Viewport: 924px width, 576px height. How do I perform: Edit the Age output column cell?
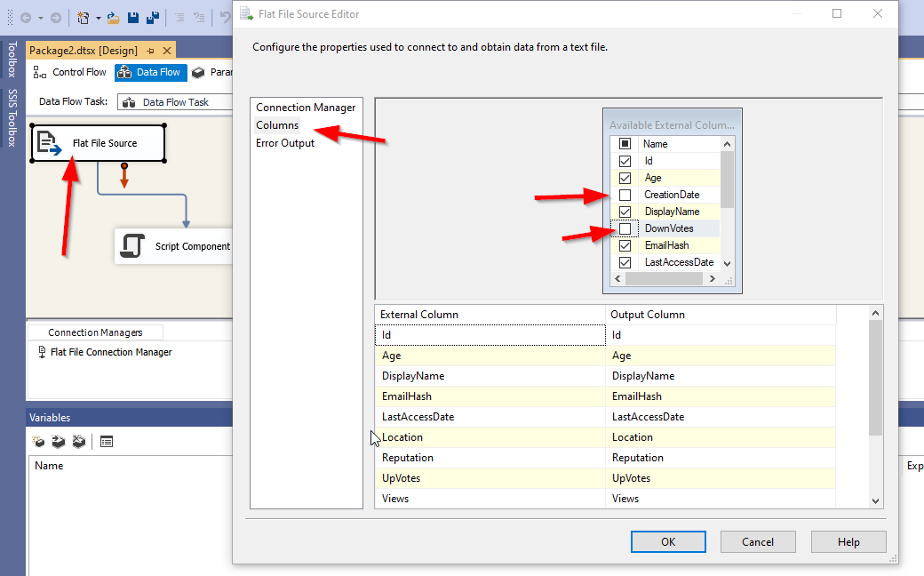[x=721, y=356]
